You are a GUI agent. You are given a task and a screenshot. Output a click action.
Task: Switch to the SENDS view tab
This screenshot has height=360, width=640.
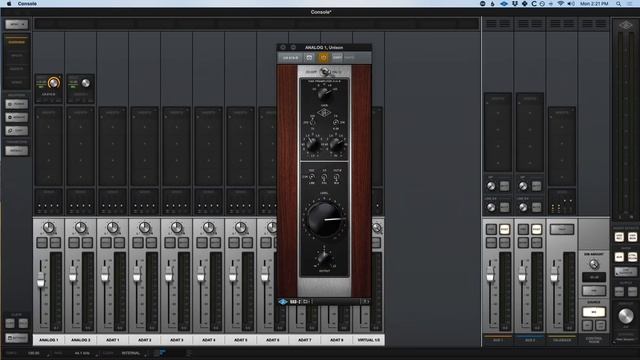[17, 82]
